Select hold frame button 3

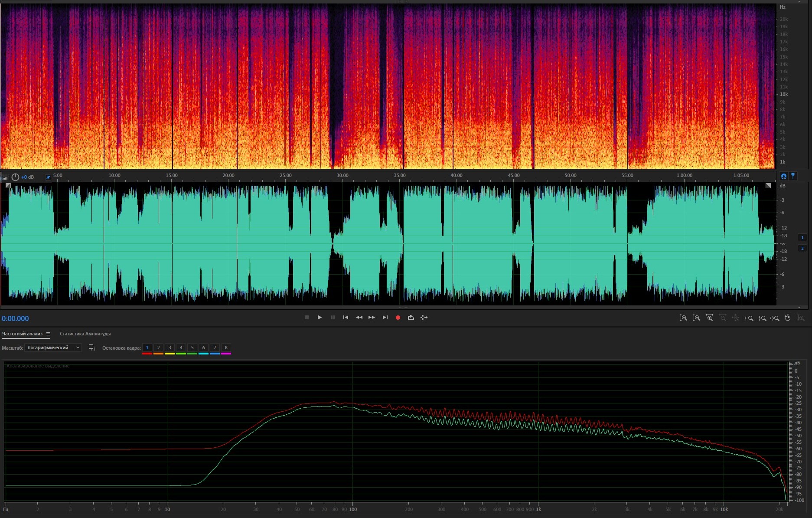[170, 348]
